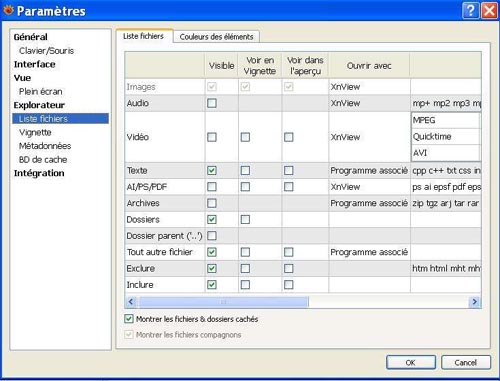Enable Voir dans l'aperçu for Vidéo

[289, 137]
